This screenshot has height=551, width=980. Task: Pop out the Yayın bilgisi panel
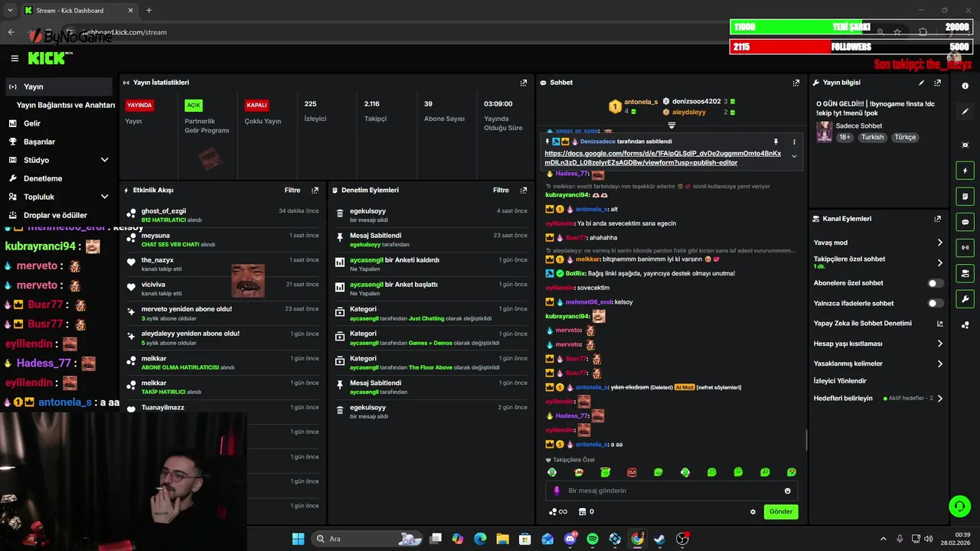coord(938,83)
